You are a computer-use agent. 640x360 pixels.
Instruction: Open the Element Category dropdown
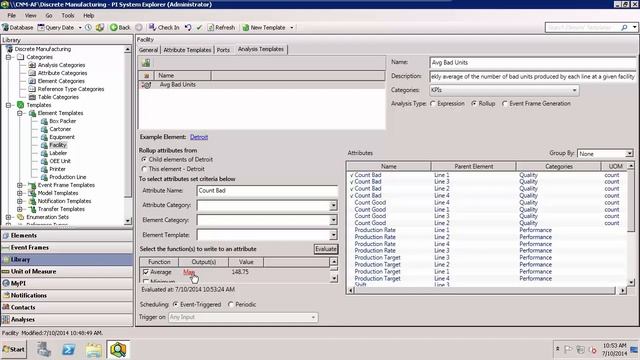click(333, 220)
